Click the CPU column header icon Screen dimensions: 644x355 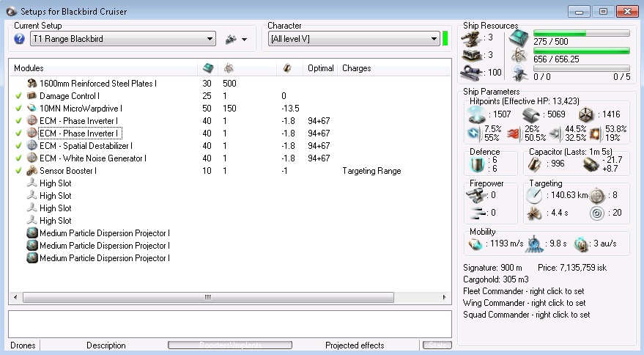pyautogui.click(x=208, y=68)
